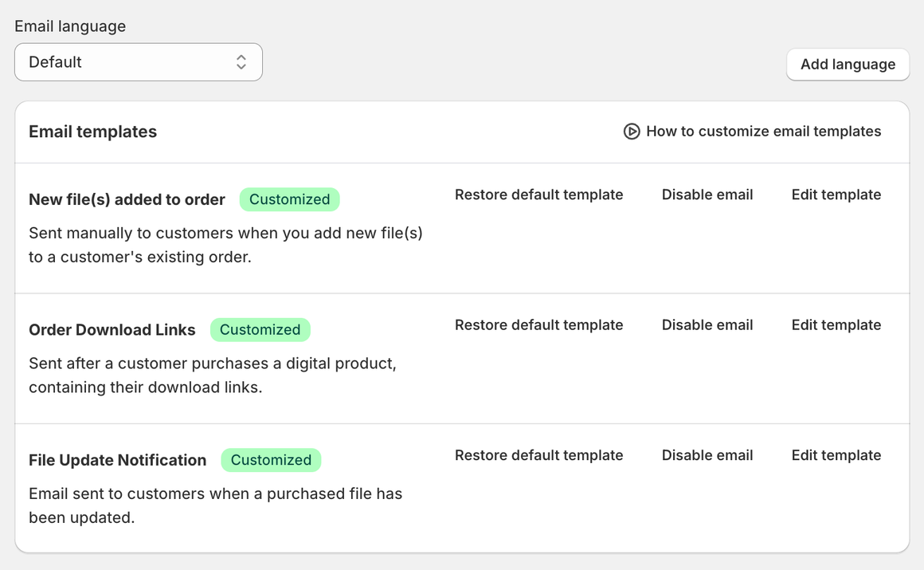Click Customized badge next to File Update Notification
The width and height of the screenshot is (924, 570).
point(271,460)
